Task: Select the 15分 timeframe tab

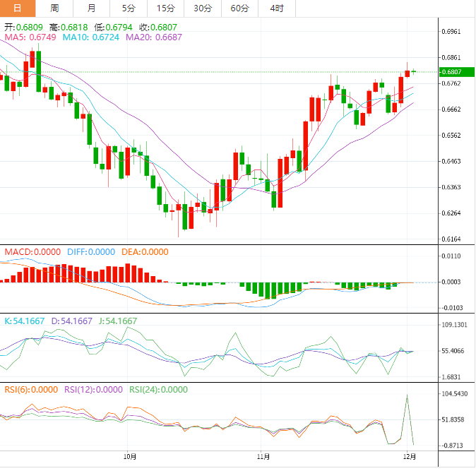Action: [165, 8]
